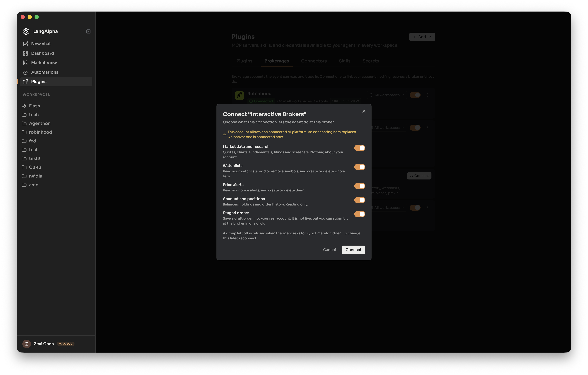Open the Add dropdown button
The width and height of the screenshot is (588, 375).
422,37
